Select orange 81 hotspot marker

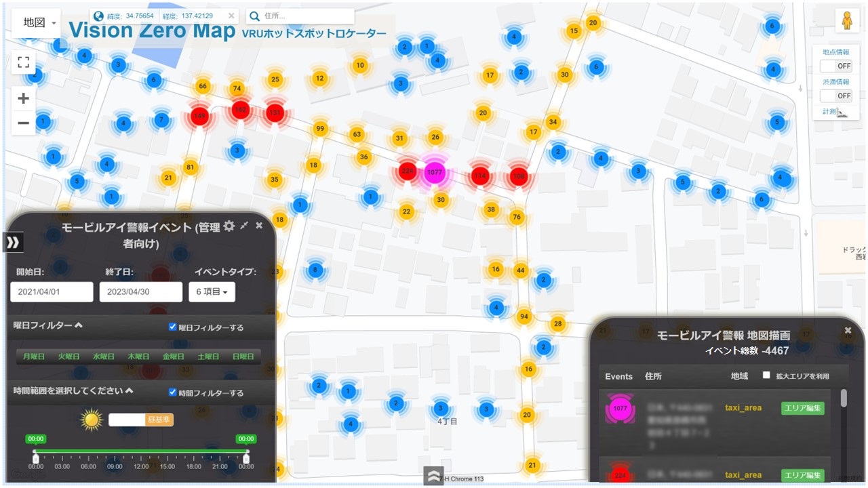coord(190,167)
